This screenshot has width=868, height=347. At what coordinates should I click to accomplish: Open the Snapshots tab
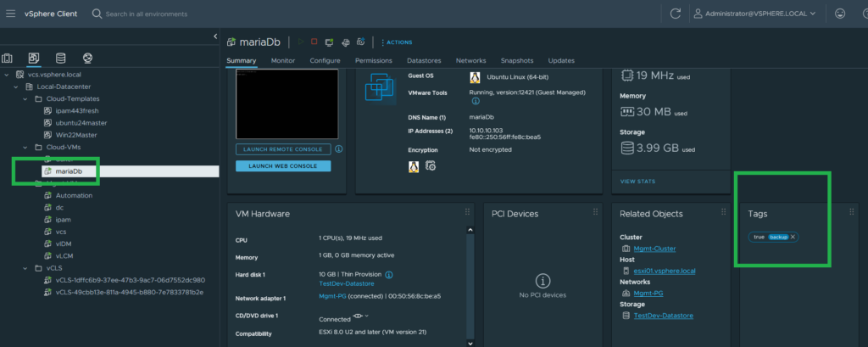517,60
